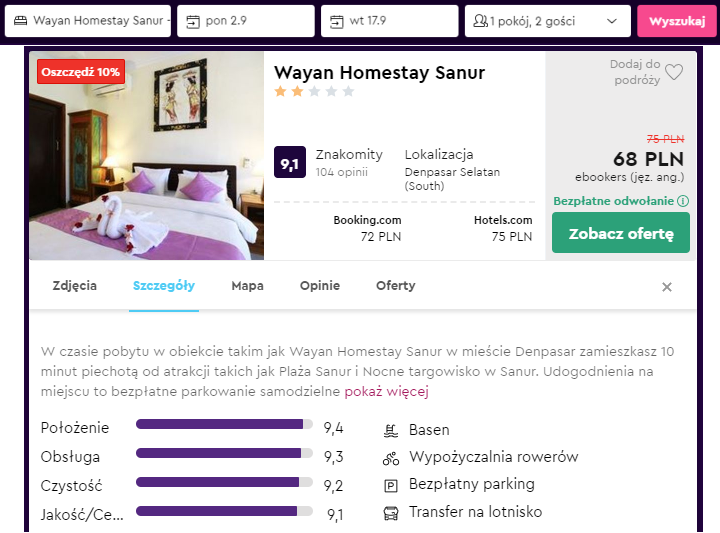720x533 pixels.
Task: Click the heart icon to save the hotel
Action: (674, 72)
